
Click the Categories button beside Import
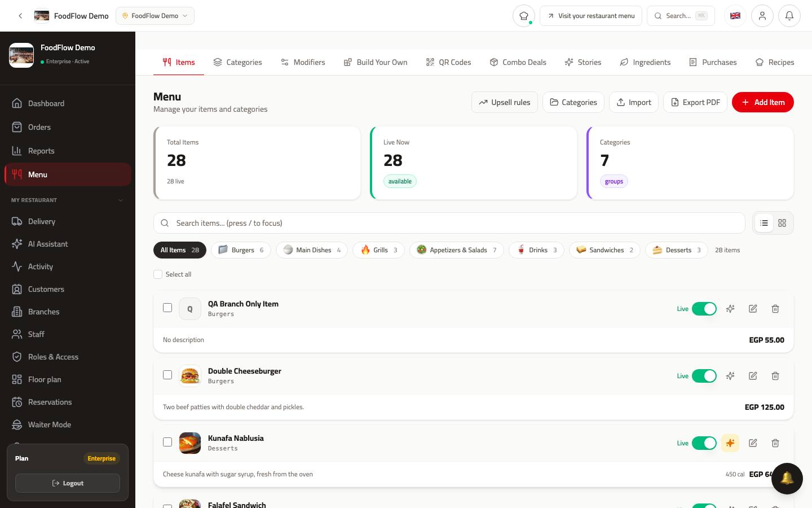573,102
